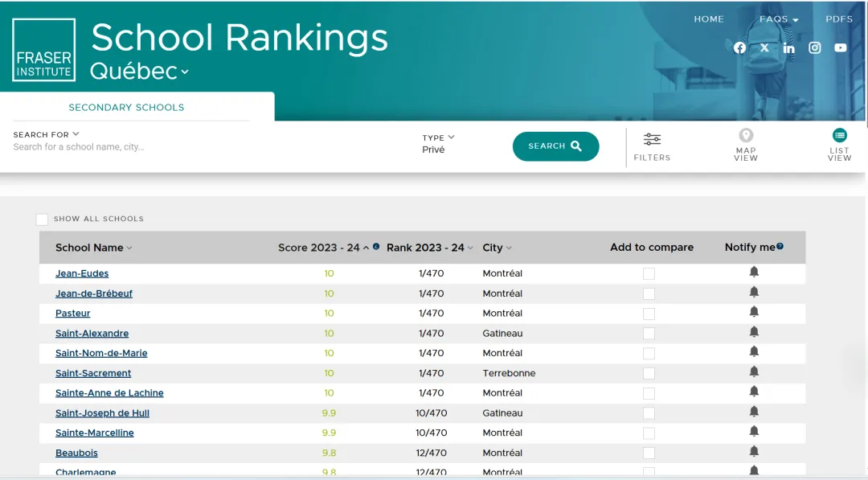Check compare box for Saint-Joseph de Hull

(x=649, y=413)
